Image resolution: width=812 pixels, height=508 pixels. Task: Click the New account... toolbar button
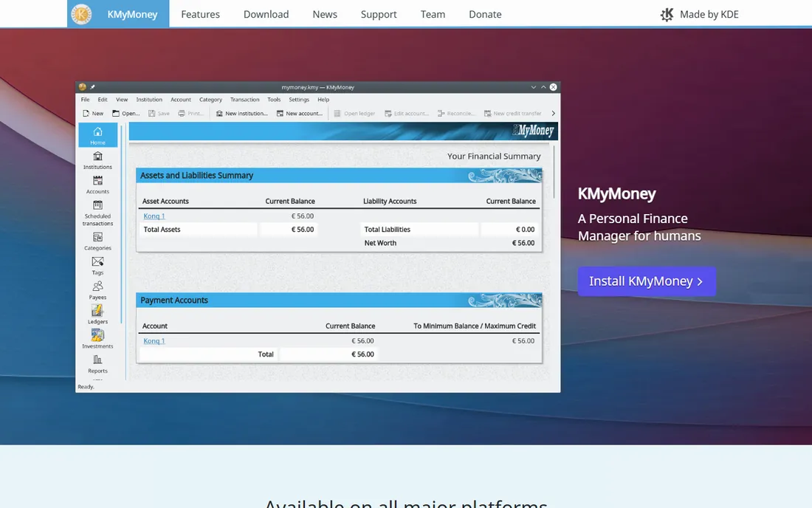click(300, 114)
